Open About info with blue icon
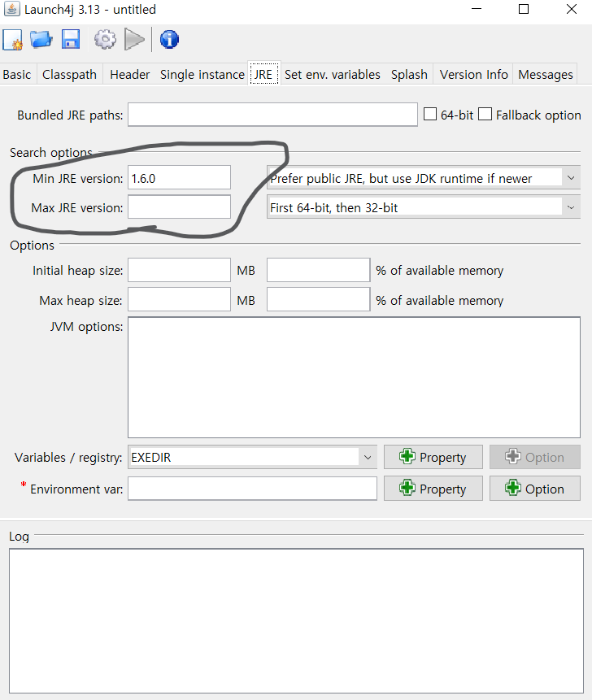 169,40
